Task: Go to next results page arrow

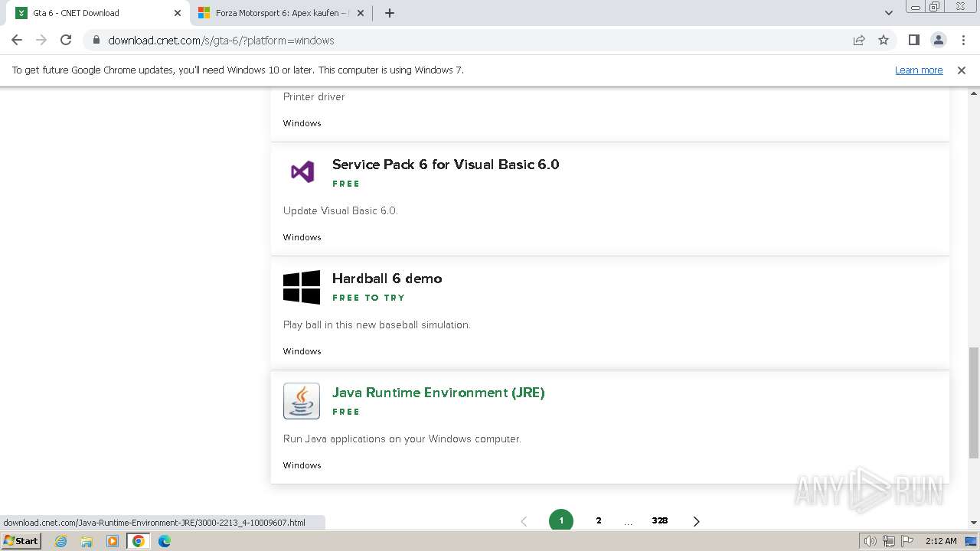Action: click(x=696, y=521)
